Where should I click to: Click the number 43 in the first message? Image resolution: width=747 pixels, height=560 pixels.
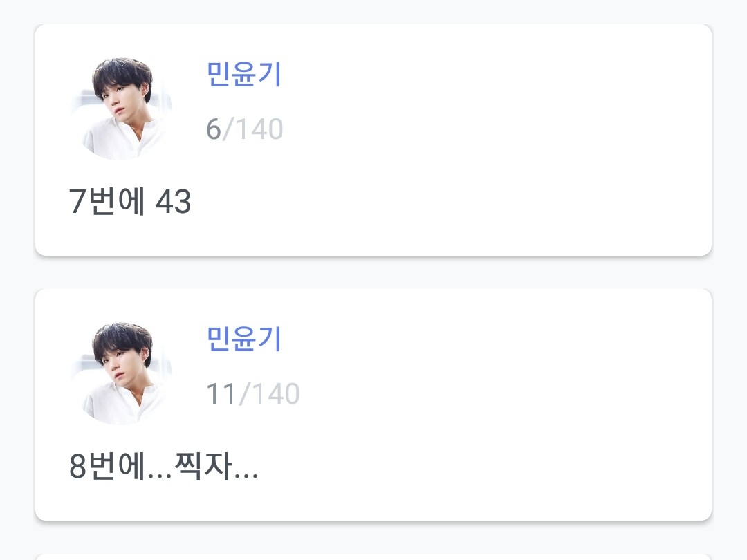tap(173, 203)
